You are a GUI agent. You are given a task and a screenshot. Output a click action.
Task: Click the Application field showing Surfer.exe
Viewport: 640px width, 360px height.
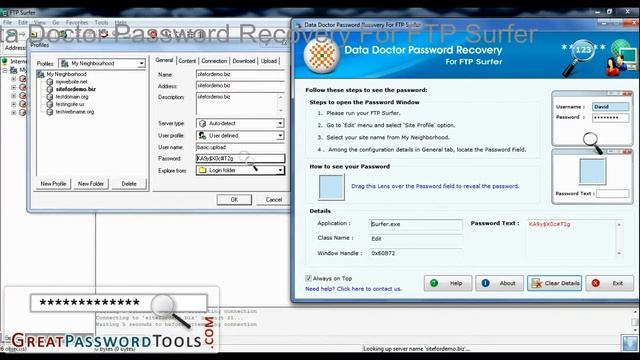coord(416,224)
